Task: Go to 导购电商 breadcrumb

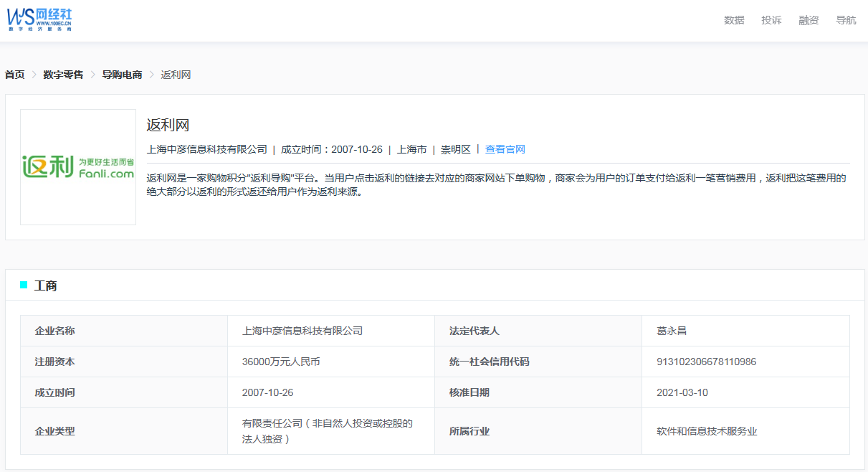Action: pos(122,75)
